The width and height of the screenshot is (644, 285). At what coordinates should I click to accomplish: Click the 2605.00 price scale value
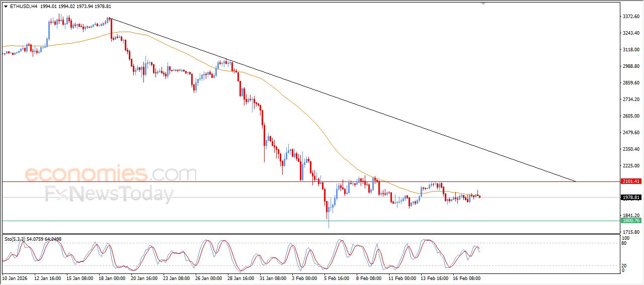click(x=630, y=116)
